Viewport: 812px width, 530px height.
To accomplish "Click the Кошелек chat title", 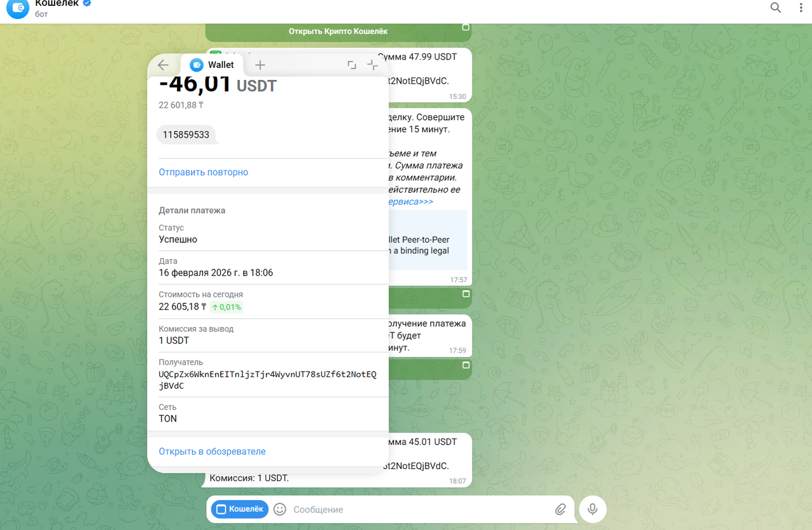I will [57, 3].
